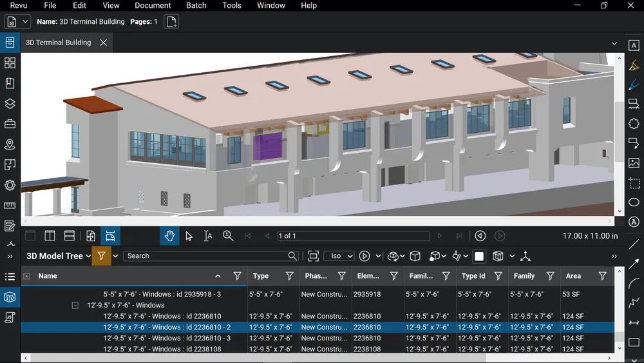Open the Batch menu
The width and height of the screenshot is (644, 363).
point(196,5)
